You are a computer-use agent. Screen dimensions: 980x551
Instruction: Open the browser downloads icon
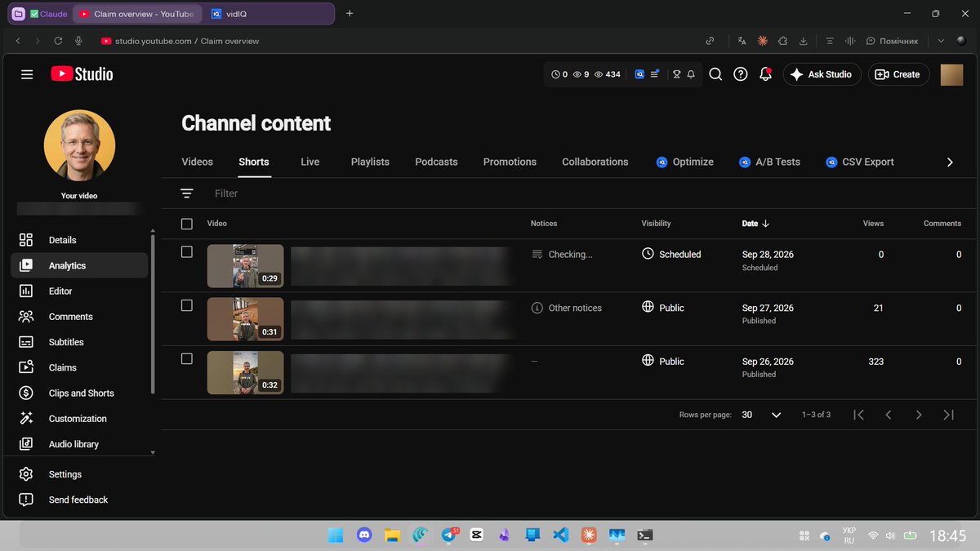coord(804,41)
